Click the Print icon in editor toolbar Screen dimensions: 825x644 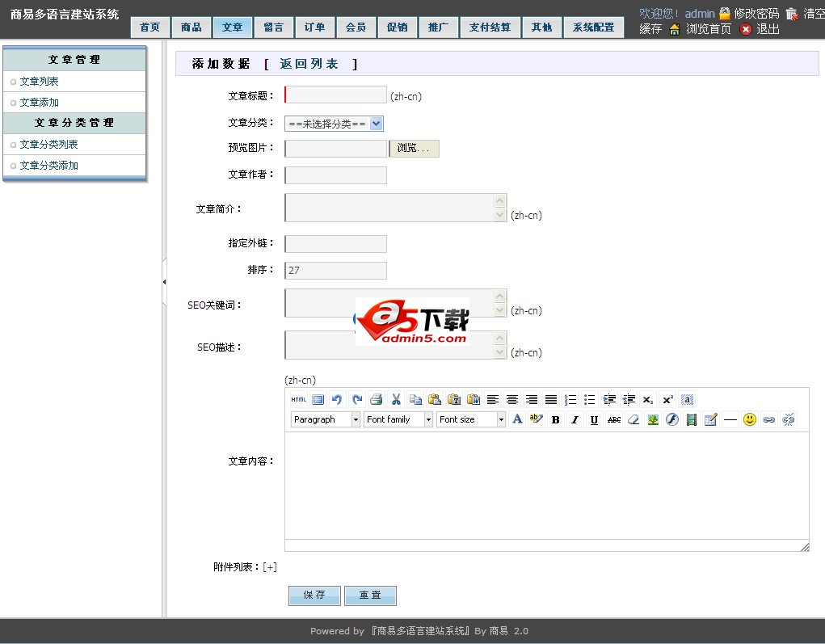click(376, 399)
